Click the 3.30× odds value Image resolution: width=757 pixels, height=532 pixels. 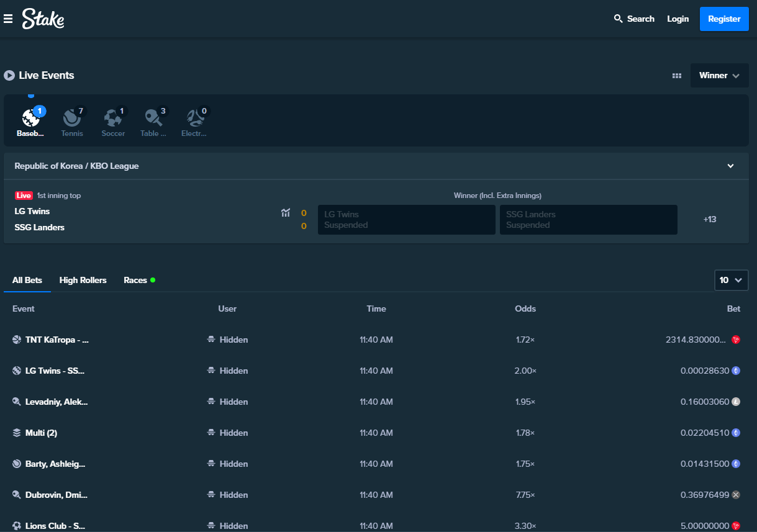[525, 526]
